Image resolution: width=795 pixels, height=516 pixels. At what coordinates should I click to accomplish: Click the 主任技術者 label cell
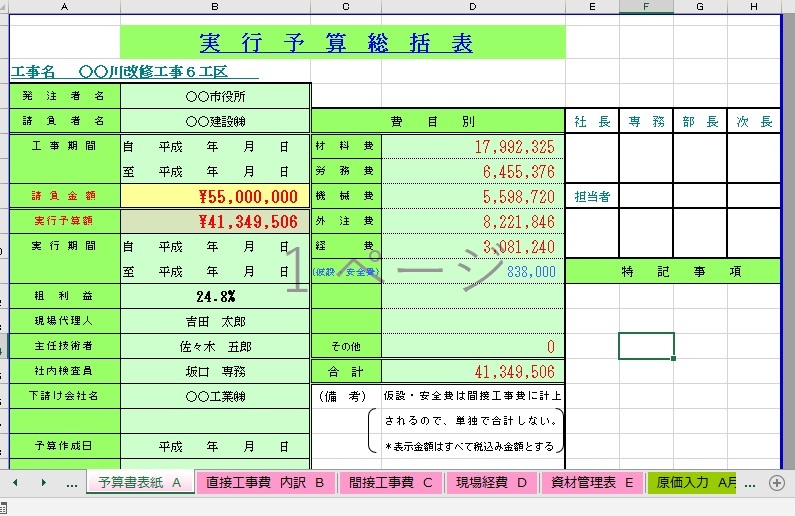click(x=64, y=346)
